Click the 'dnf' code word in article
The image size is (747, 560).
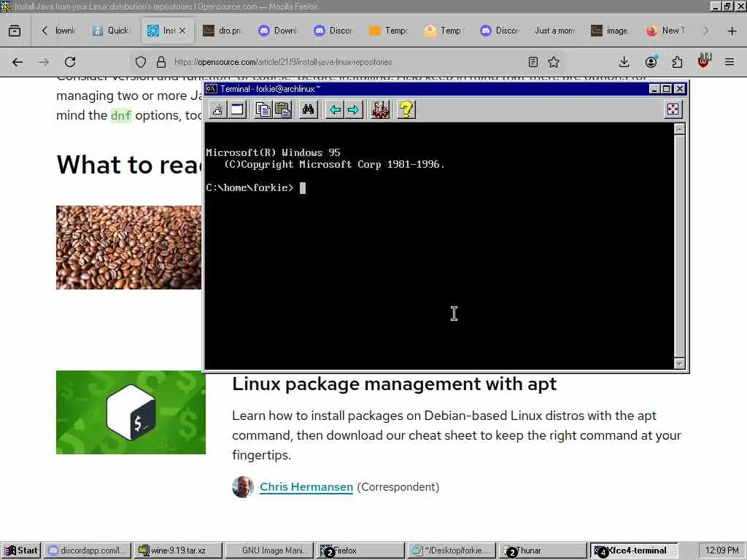pos(121,116)
